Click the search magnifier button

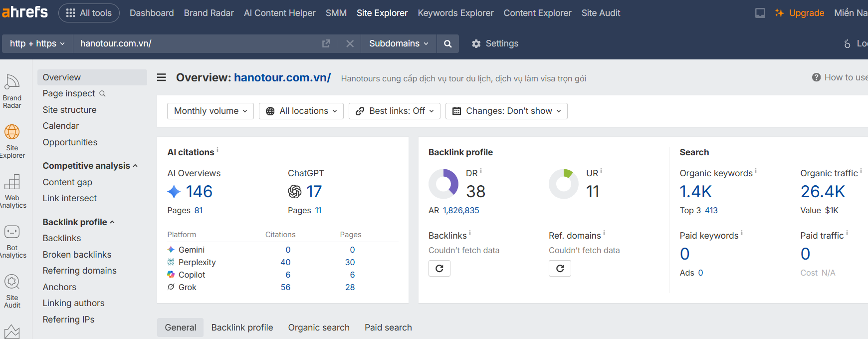click(x=448, y=44)
